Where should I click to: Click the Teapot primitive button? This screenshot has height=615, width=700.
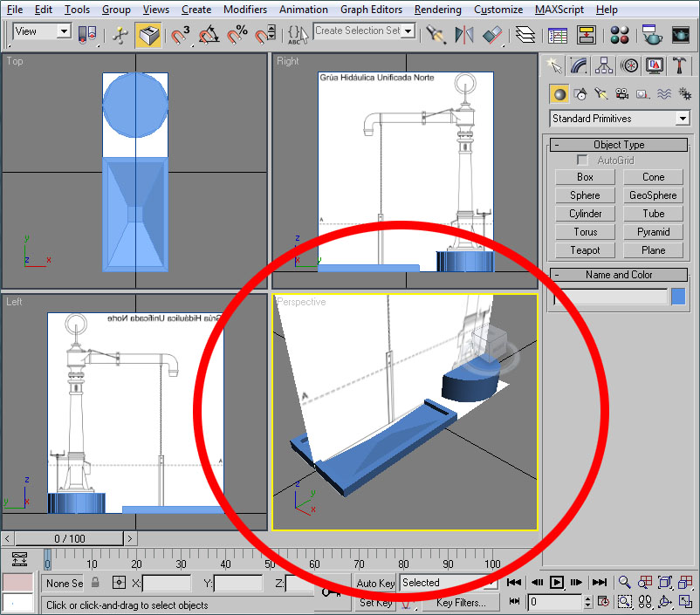(585, 250)
